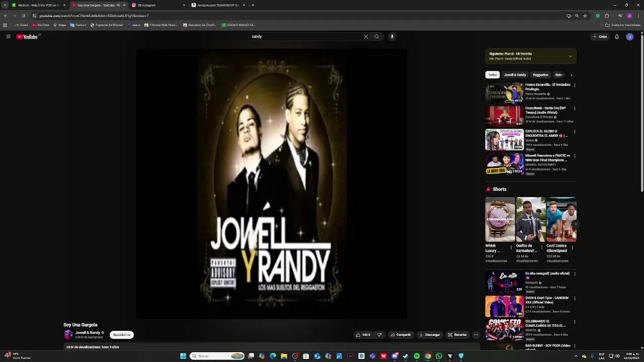Open Cosculluela Santa Cosa thumbnail

pyautogui.click(x=504, y=116)
